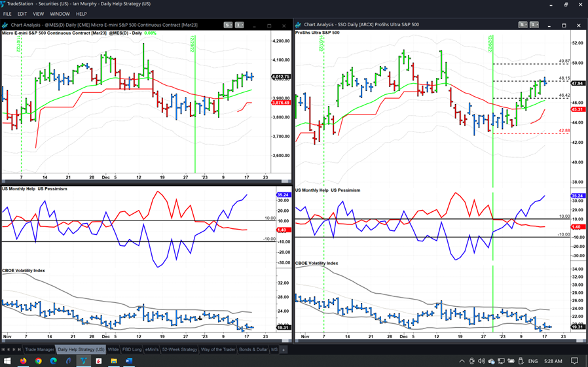Select the 52-Week Strategy workspace tab

[179, 349]
